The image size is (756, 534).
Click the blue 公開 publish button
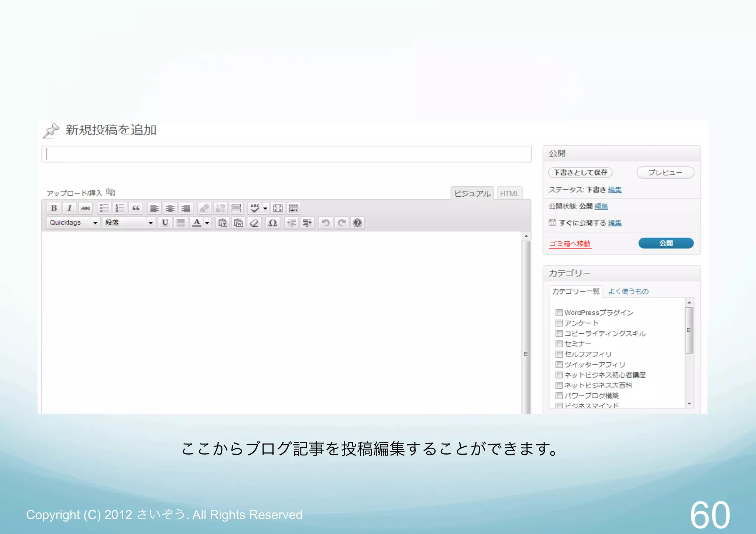click(x=666, y=243)
